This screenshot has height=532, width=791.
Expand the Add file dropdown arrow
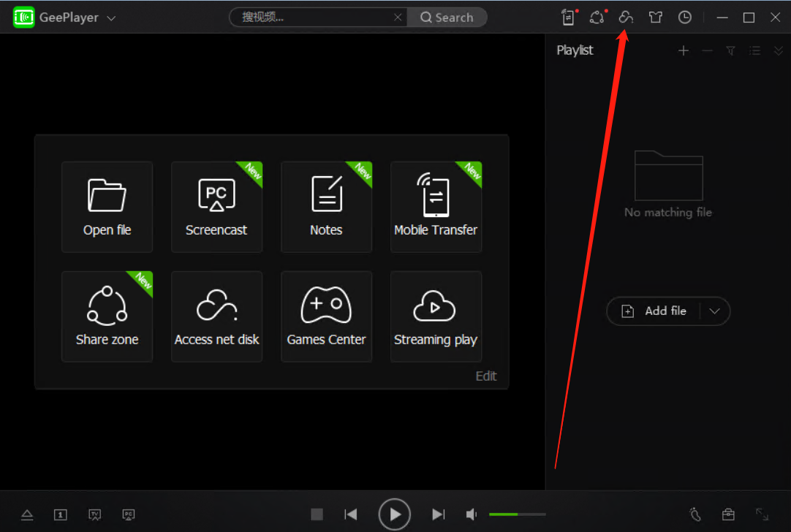coord(715,311)
